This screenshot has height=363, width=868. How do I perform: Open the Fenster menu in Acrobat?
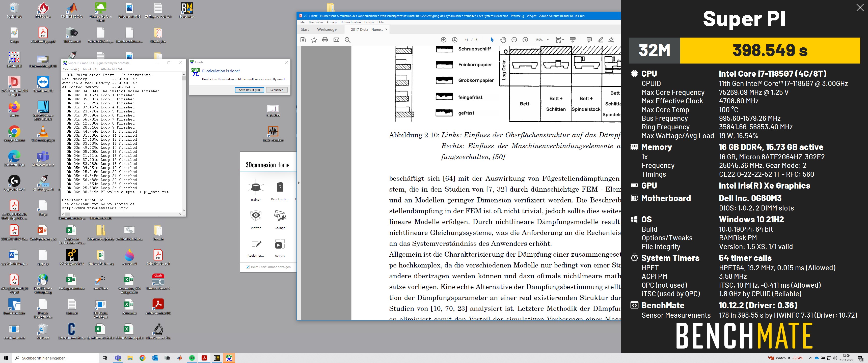coord(369,22)
